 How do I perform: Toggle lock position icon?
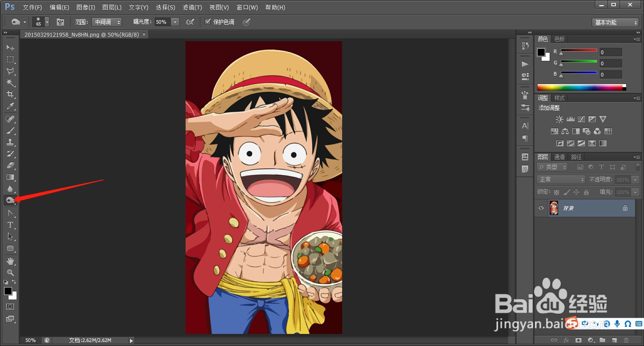576,192
